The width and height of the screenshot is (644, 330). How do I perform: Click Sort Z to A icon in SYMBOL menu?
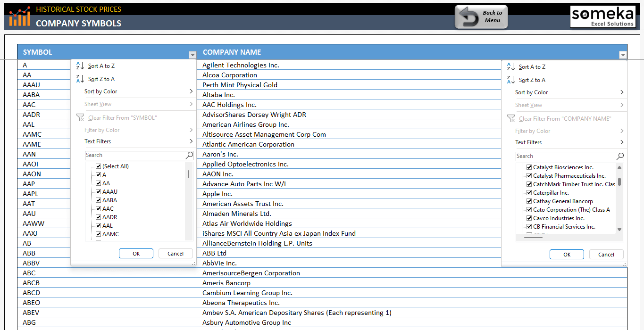click(x=80, y=79)
